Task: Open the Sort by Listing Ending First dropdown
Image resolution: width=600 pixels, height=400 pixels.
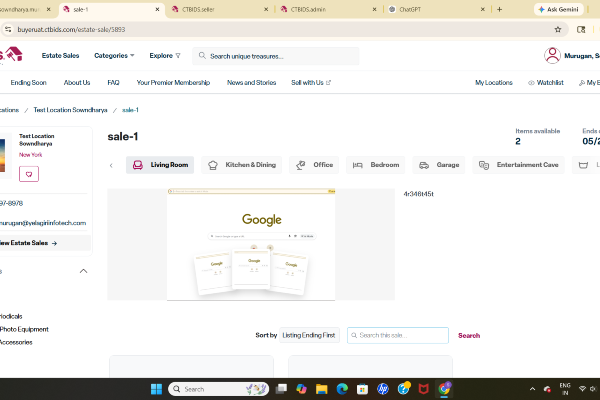Action: pyautogui.click(x=309, y=335)
